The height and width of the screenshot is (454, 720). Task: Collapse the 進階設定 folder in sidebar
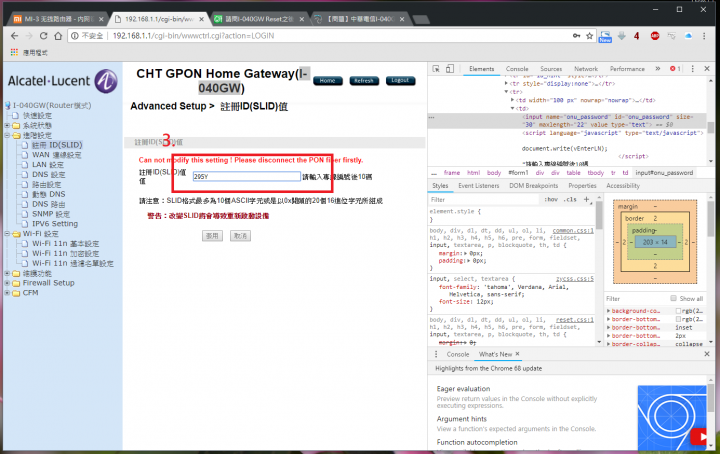7,135
